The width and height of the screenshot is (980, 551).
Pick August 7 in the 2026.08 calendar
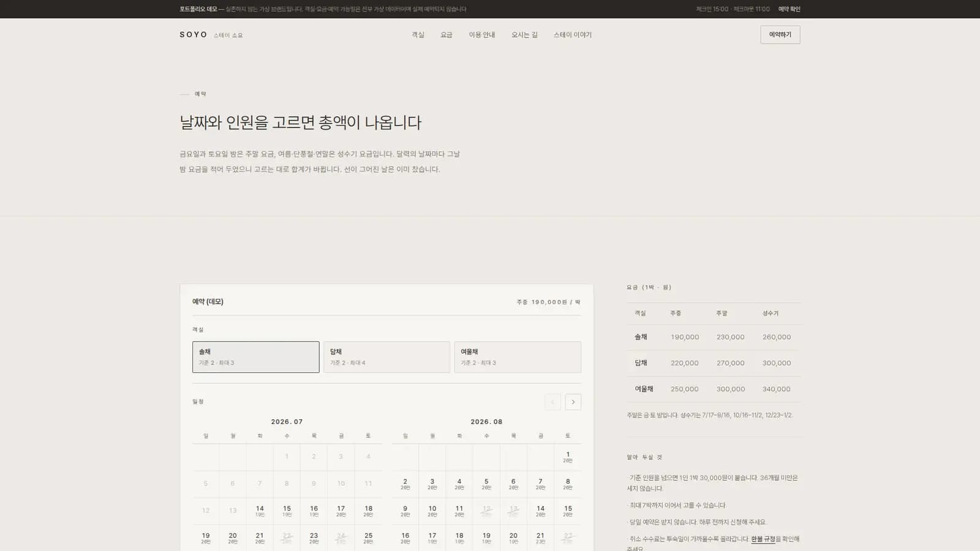pos(540,484)
